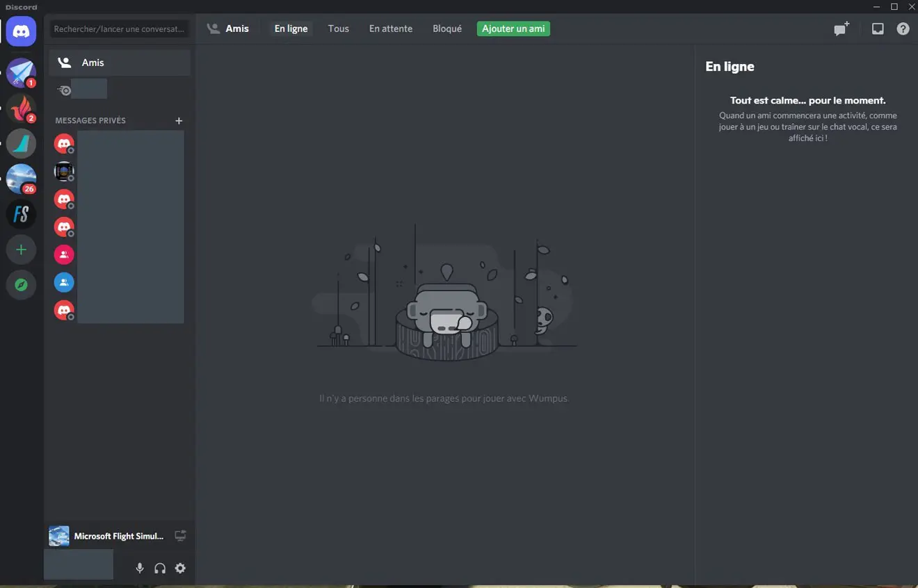Click the Ajouter un ami button
918x588 pixels.
pos(513,29)
